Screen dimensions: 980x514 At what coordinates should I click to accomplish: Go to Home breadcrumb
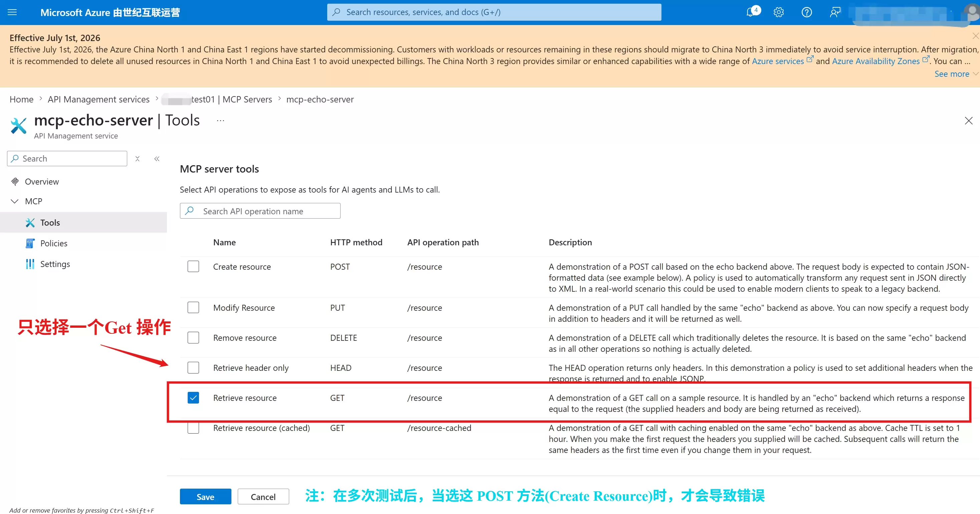click(x=21, y=99)
